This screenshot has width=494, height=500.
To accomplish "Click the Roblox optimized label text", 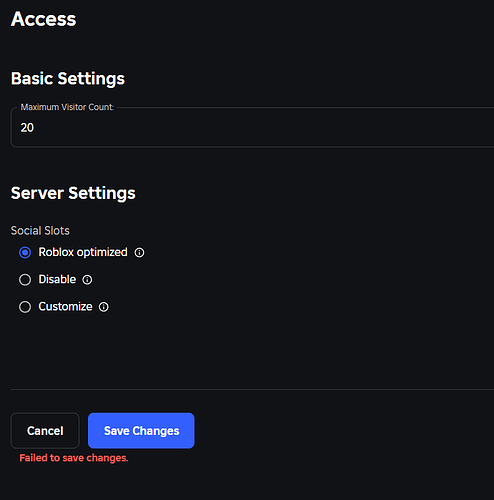I will (x=83, y=252).
